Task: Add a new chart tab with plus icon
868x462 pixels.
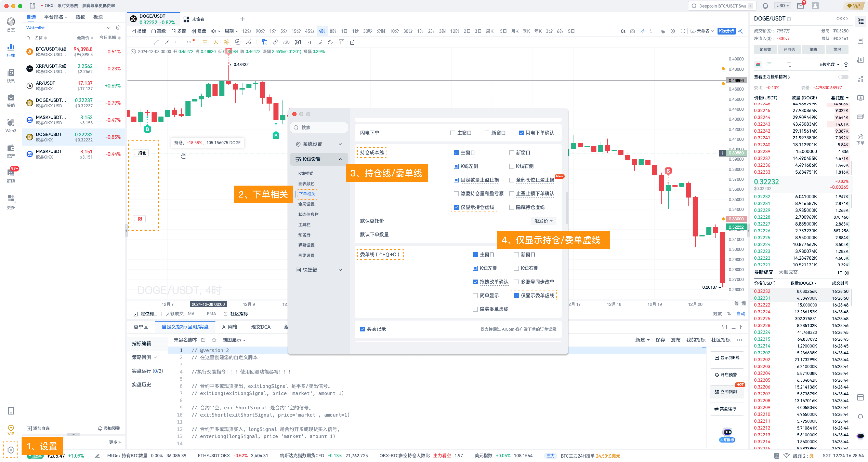Action: click(x=243, y=19)
